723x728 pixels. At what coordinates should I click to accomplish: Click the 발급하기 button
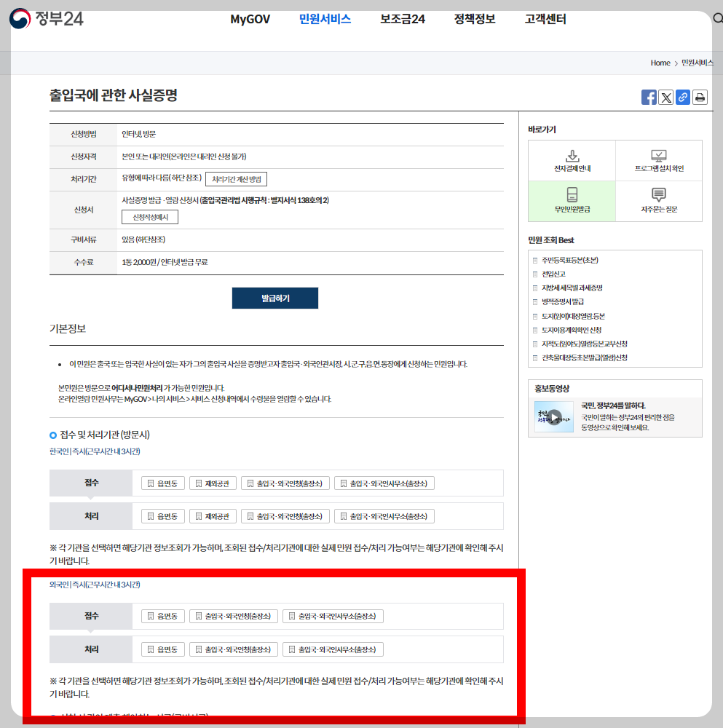(275, 298)
